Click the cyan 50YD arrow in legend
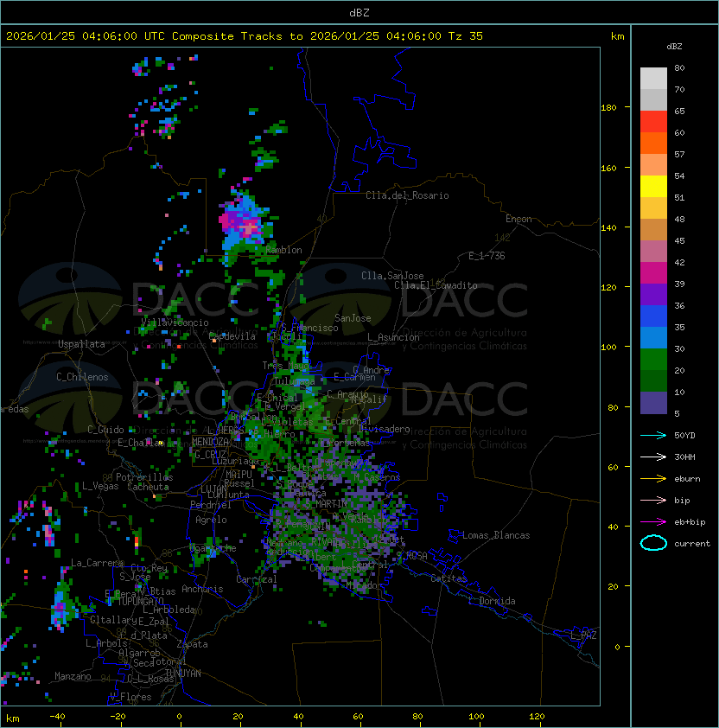719x728 pixels. pos(653,436)
